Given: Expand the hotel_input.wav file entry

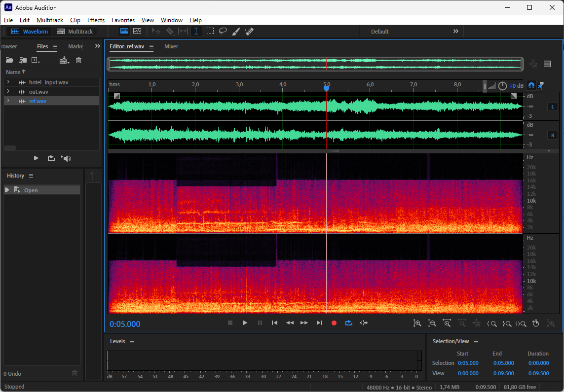Looking at the screenshot, I should pyautogui.click(x=8, y=82).
